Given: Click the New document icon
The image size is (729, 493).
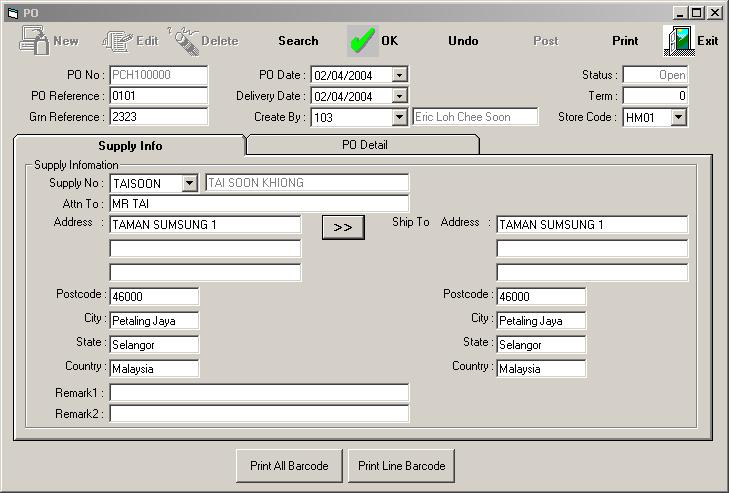Looking at the screenshot, I should tap(34, 41).
